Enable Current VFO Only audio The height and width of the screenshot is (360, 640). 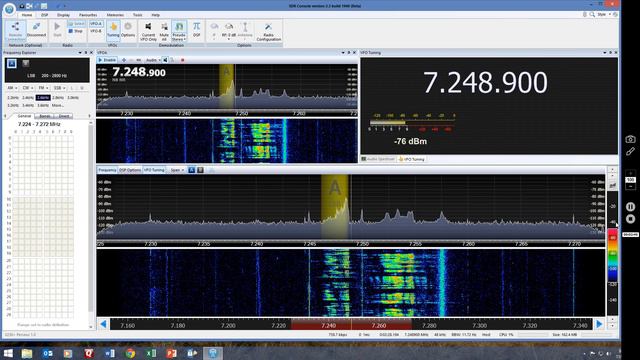click(x=148, y=31)
